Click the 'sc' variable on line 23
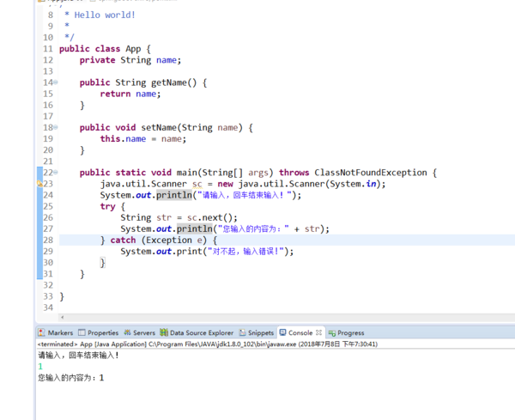Screen dimensions: 515x420 197,184
